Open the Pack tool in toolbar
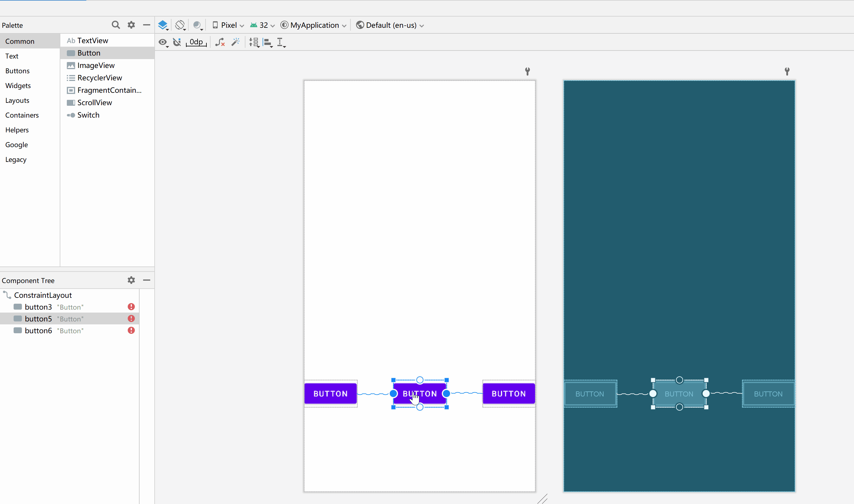Image resolution: width=854 pixels, height=504 pixels. (254, 42)
